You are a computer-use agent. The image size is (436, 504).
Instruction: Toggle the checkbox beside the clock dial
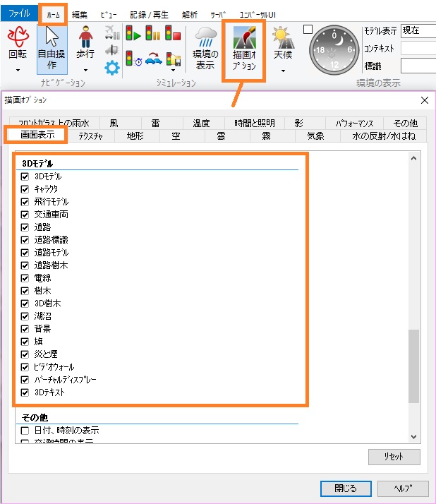pos(308,30)
